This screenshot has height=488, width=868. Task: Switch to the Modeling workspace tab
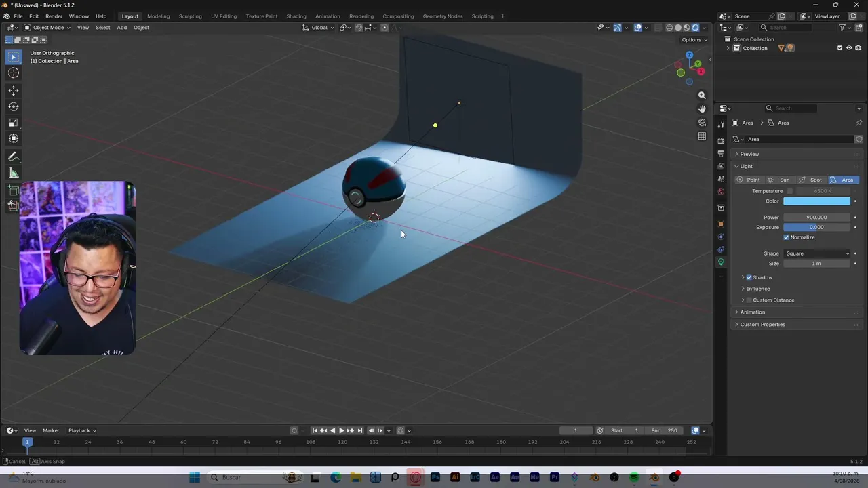159,16
